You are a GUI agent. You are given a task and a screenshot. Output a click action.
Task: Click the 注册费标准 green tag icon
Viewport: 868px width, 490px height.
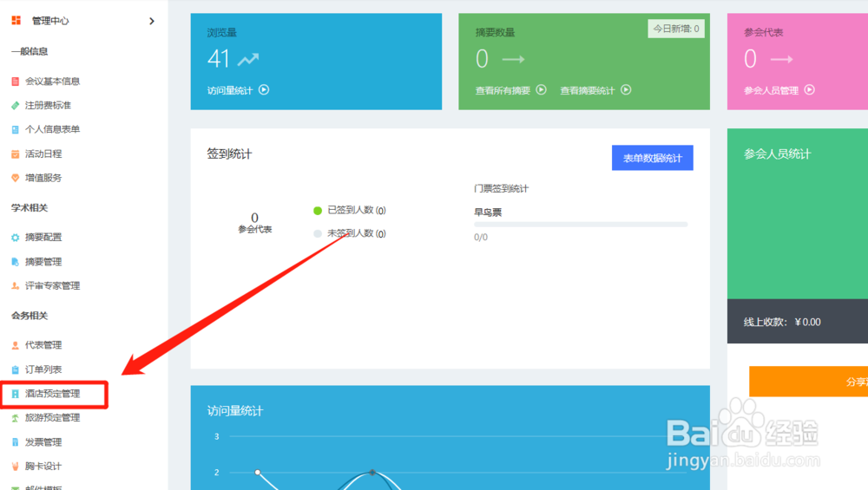point(15,105)
